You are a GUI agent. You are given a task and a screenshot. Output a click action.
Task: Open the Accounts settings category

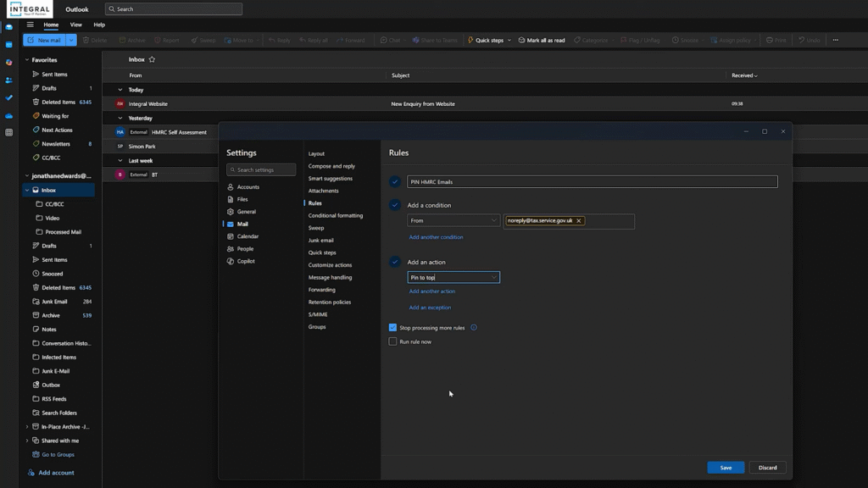[248, 187]
